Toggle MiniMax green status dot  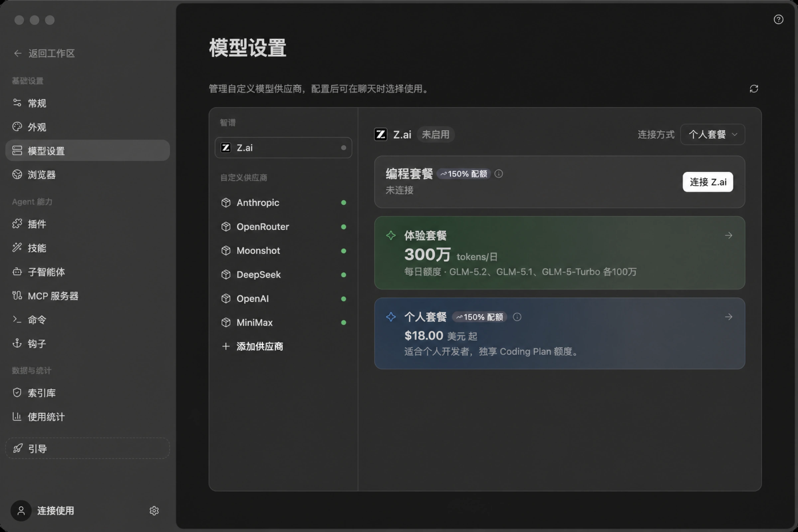click(x=343, y=322)
